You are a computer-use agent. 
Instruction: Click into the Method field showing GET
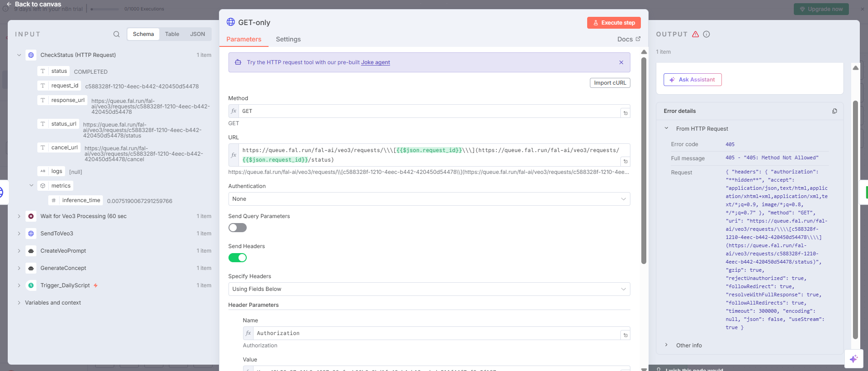tap(429, 111)
